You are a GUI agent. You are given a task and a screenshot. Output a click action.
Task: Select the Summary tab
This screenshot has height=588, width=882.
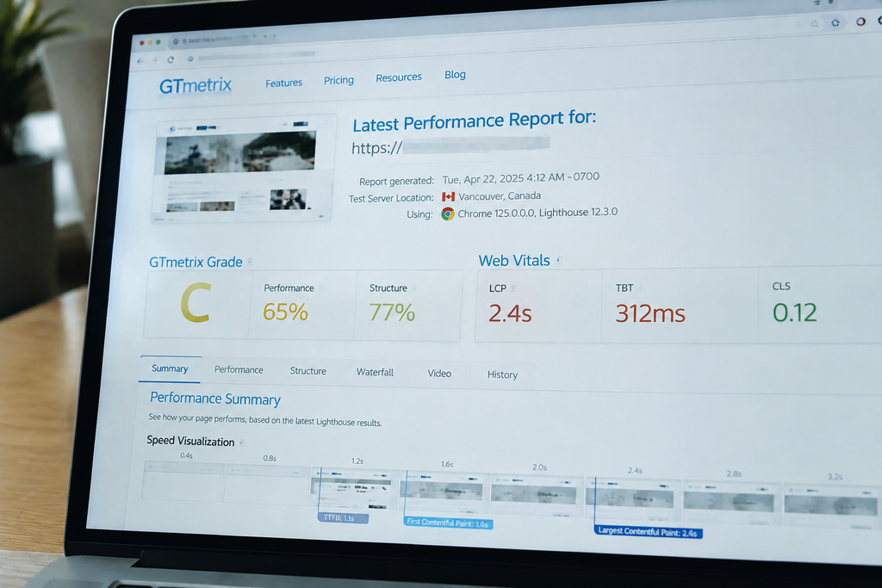click(170, 368)
